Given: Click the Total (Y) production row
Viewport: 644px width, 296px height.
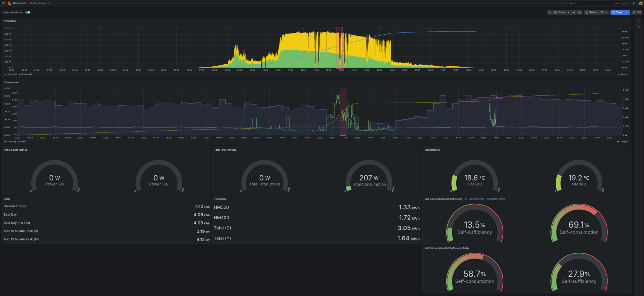Looking at the screenshot, I should point(317,238).
